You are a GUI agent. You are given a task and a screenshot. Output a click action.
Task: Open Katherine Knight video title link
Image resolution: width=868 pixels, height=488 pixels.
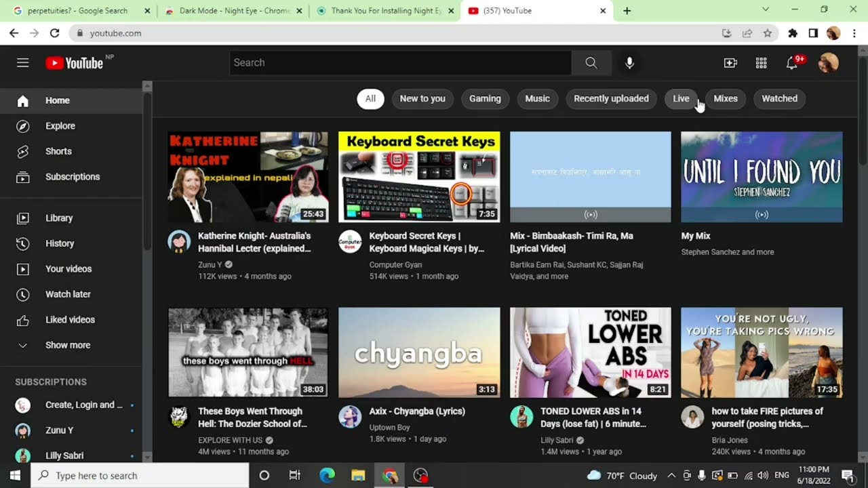point(254,242)
